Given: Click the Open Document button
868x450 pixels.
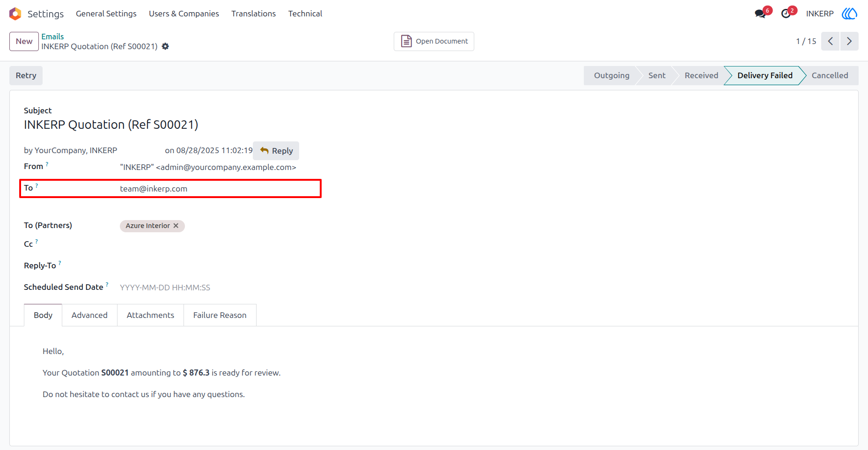Looking at the screenshot, I should [x=434, y=41].
